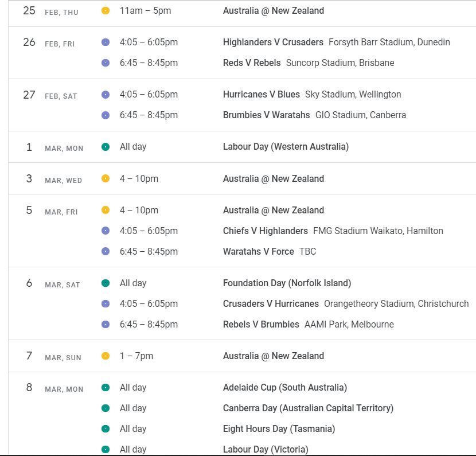Viewport: 476px width, 456px height.
Task: Click the green dot beside Labour Day (Western Australia)
Action: click(x=106, y=147)
